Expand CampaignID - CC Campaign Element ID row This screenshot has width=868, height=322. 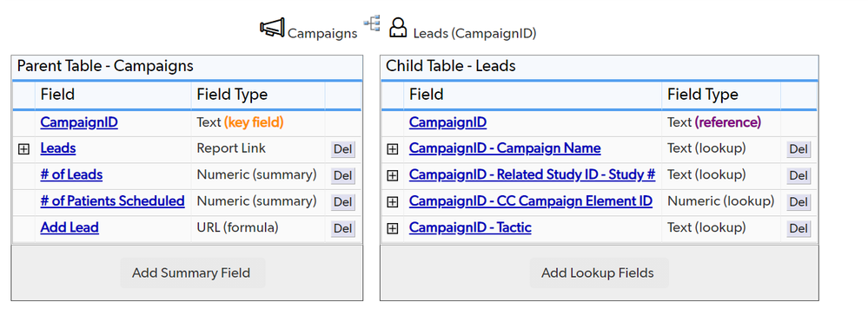tap(393, 202)
